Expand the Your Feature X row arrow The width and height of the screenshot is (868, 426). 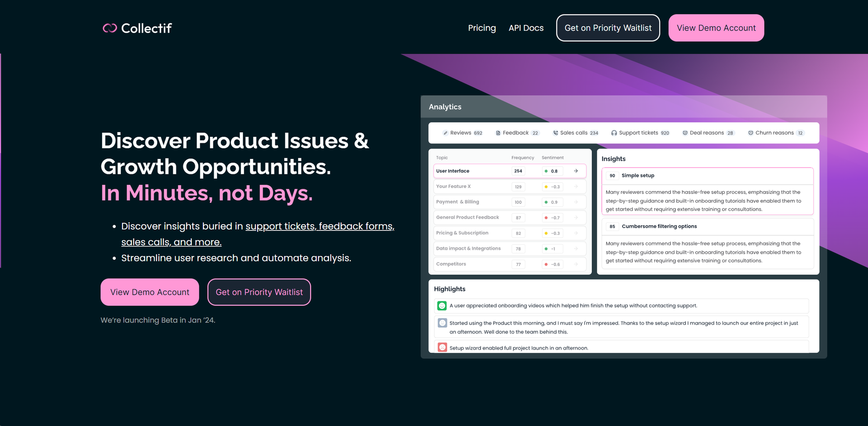click(x=576, y=187)
